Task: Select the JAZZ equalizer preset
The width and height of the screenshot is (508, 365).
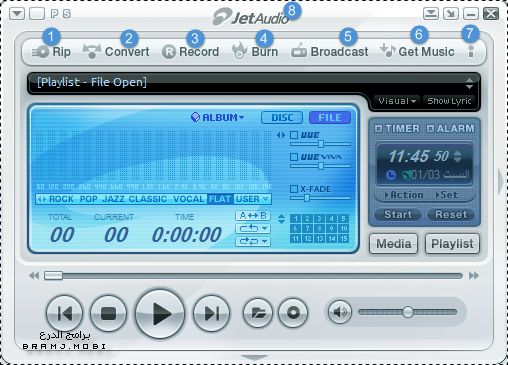Action: [x=113, y=199]
